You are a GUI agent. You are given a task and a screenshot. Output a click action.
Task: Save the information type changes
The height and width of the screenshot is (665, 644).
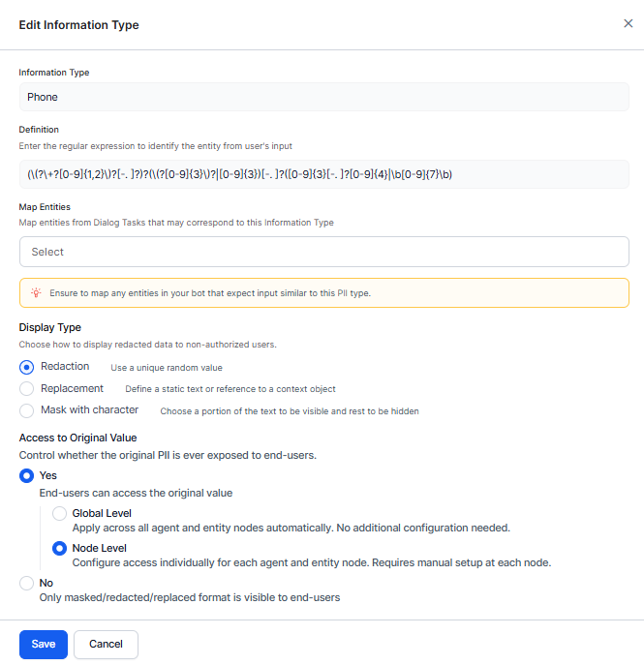point(44,645)
